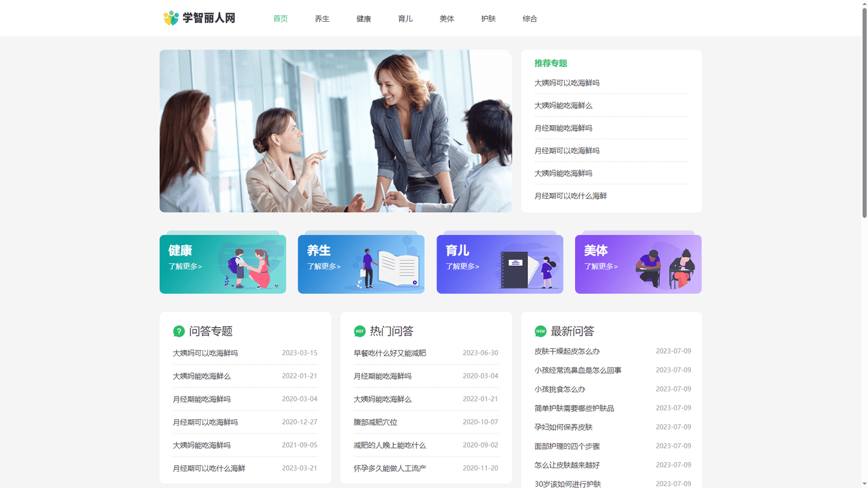Open 月经期能吃海鲜吗 in 推荐专题
This screenshot has height=488, width=868.
tap(563, 128)
